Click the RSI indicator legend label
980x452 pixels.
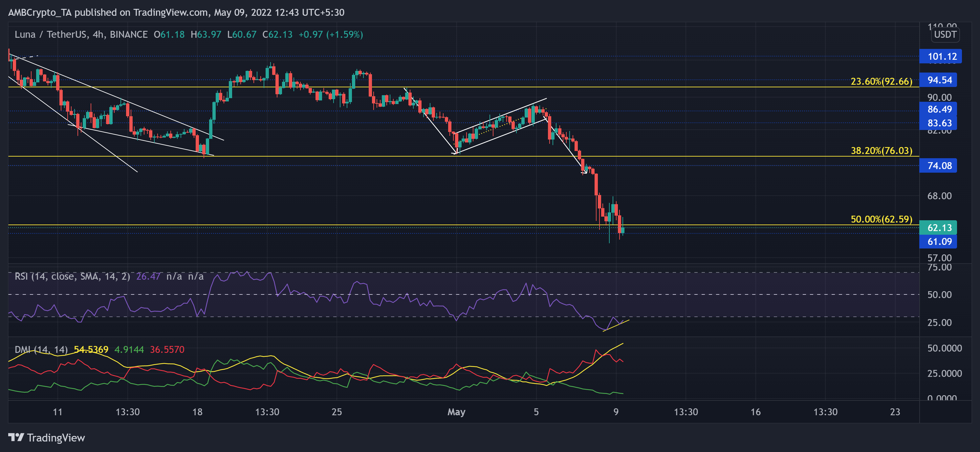(x=72, y=276)
